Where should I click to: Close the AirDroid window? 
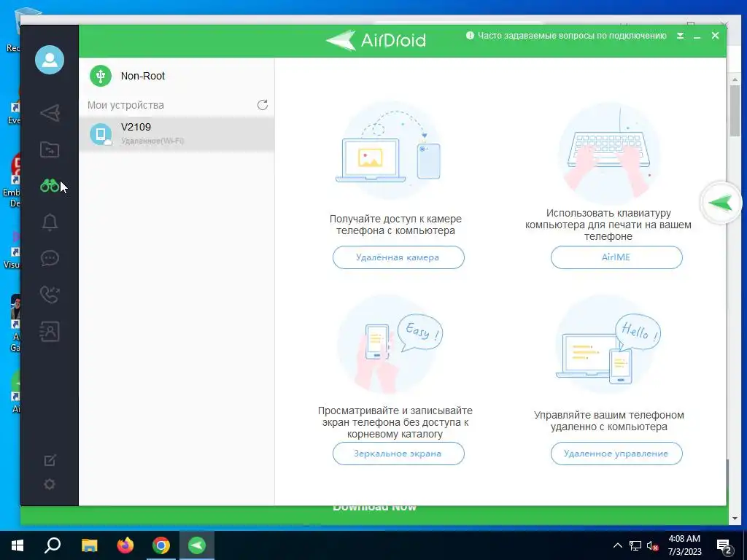click(715, 36)
